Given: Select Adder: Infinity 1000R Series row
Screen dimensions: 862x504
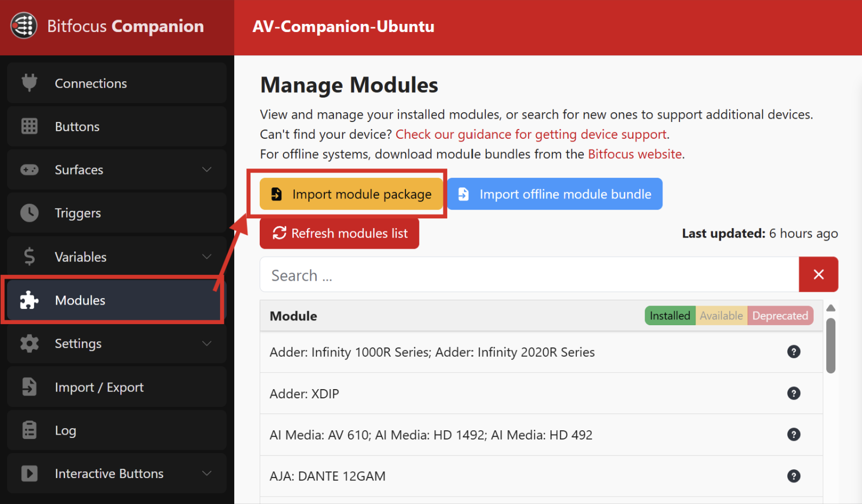Looking at the screenshot, I should coord(541,352).
